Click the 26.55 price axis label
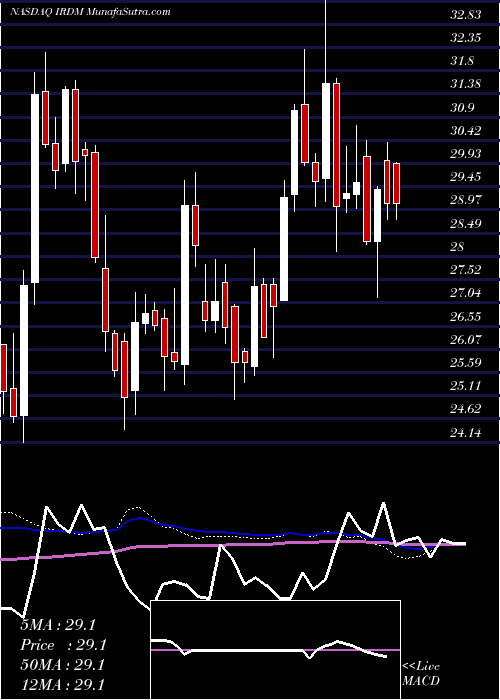Viewport: 500px width, 700px height. (466, 317)
